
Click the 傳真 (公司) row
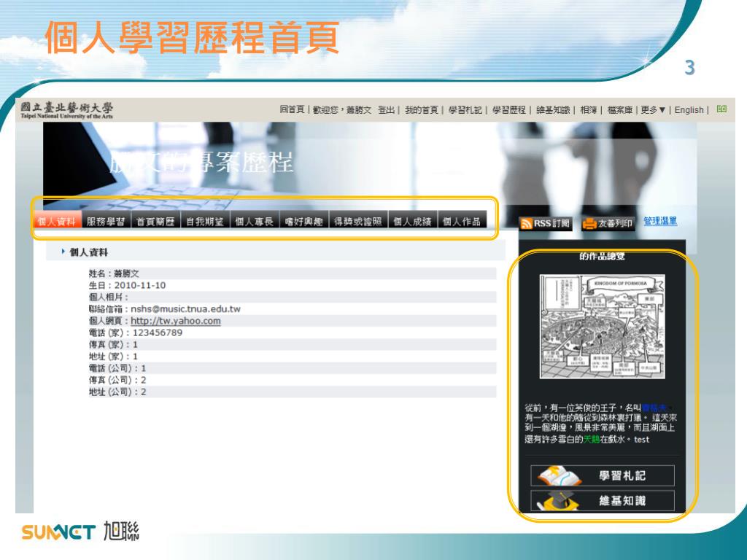[292, 380]
